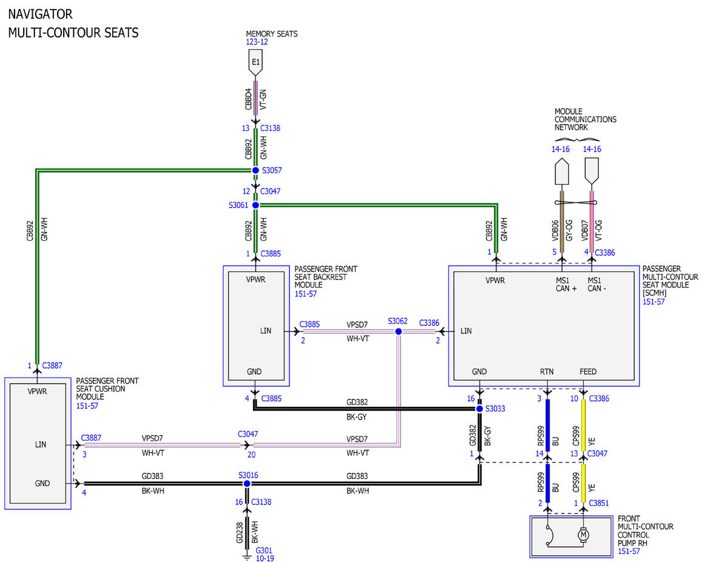Screen dimensions: 728x562
Task: Click the FRONT MULTI-CONTOUR CONTROL PUMP RH label
Action: (645, 531)
